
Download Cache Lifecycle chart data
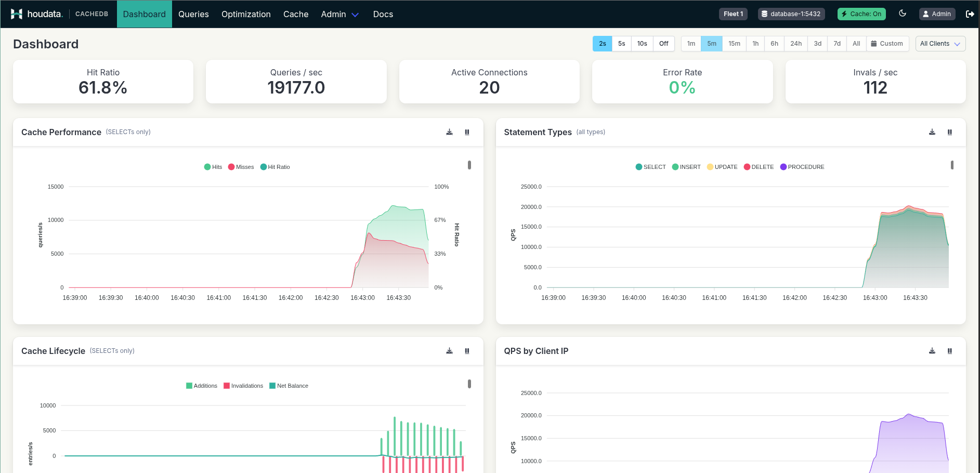click(449, 351)
